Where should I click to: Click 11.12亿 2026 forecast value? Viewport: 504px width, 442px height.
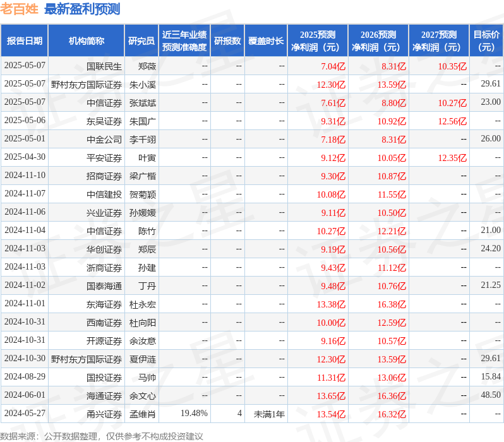click(x=392, y=268)
